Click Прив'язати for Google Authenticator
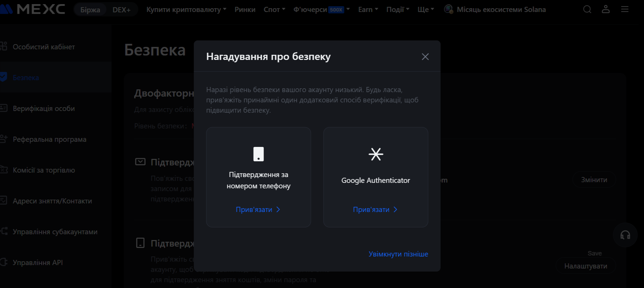Image resolution: width=644 pixels, height=288 pixels. coord(371,210)
